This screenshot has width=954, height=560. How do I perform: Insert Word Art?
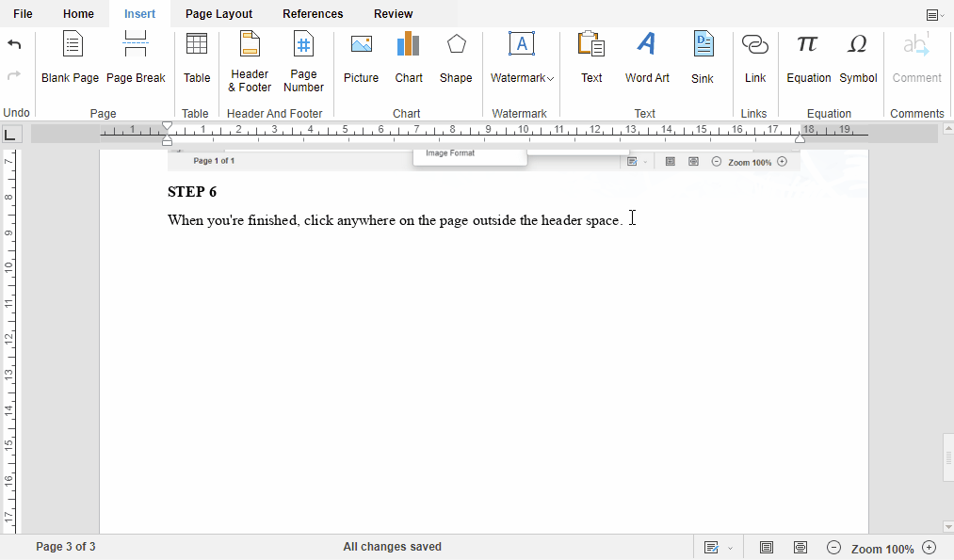647,58
